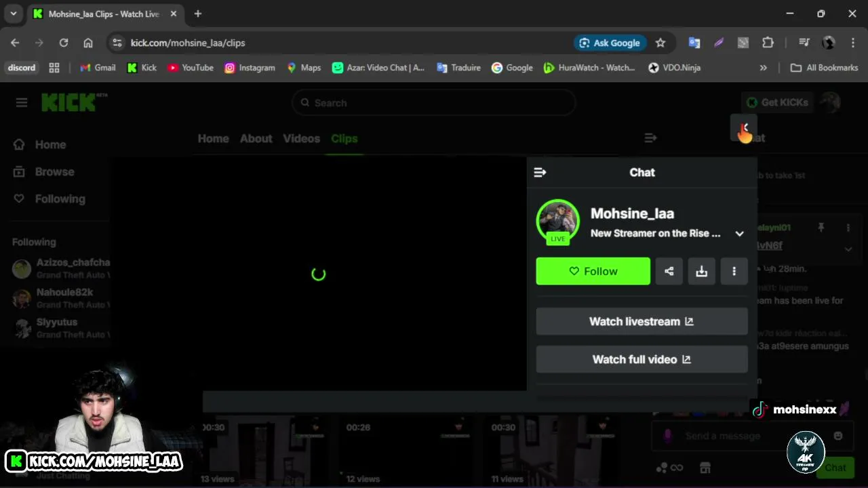This screenshot has height=488, width=868.
Task: Open the discord bookmark
Action: (x=21, y=68)
